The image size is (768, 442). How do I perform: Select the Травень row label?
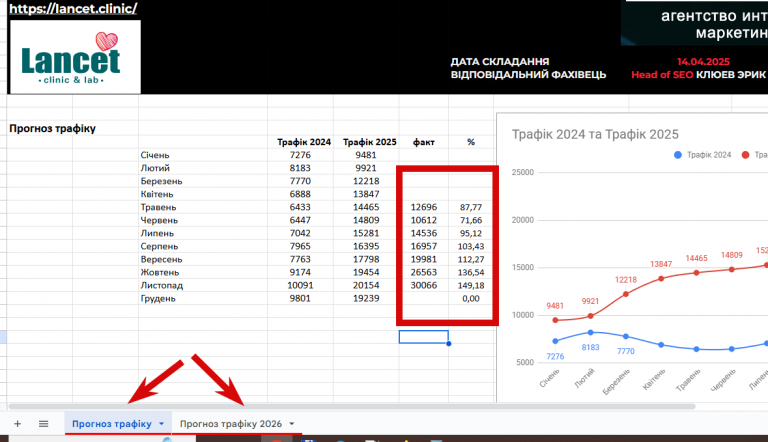(x=158, y=207)
